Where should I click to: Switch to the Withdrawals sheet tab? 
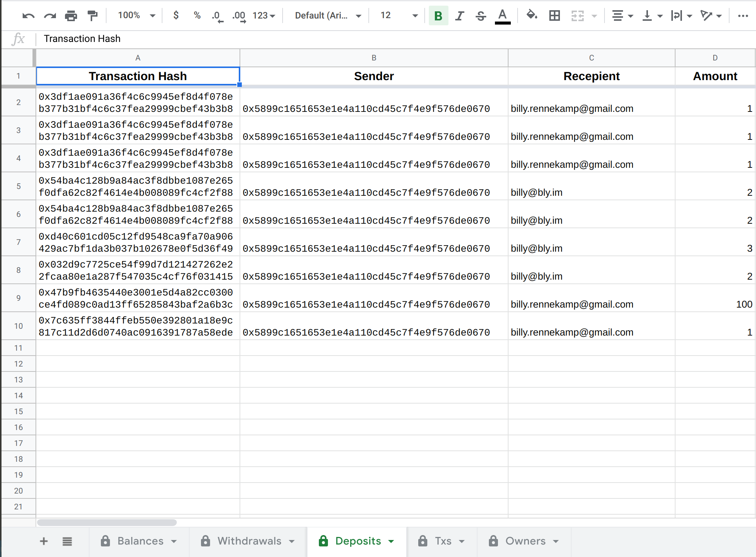249,541
